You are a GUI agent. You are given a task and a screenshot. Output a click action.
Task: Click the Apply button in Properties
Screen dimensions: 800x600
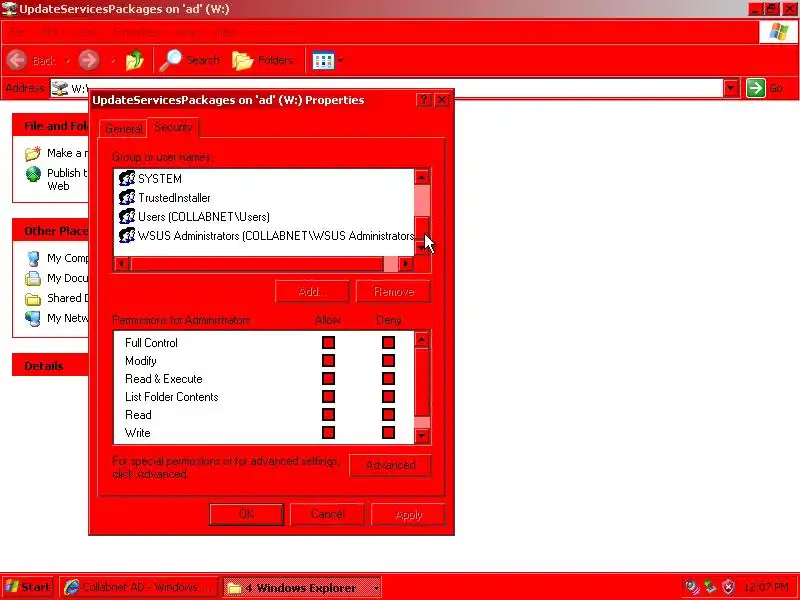[408, 514]
